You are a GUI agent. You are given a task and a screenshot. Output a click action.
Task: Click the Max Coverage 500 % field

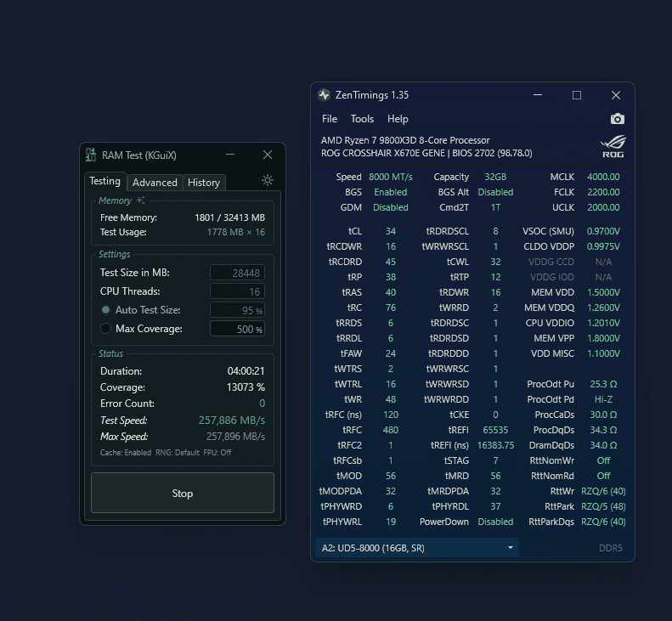[237, 329]
